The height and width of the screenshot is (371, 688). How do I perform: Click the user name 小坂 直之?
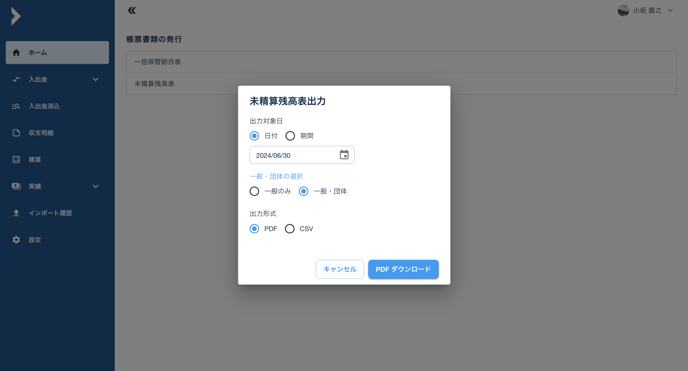pyautogui.click(x=647, y=11)
